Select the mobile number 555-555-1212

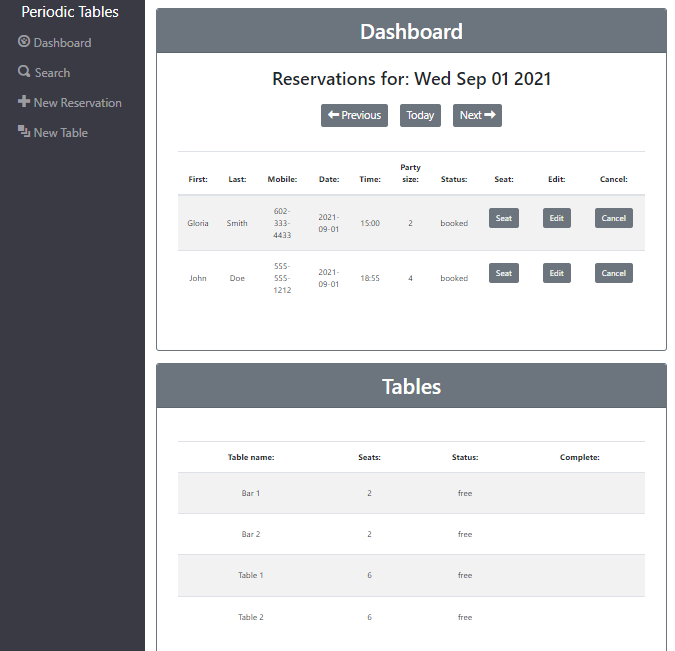tap(282, 278)
